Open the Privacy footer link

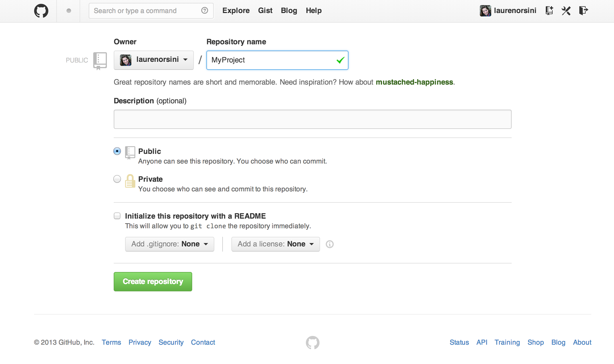140,342
